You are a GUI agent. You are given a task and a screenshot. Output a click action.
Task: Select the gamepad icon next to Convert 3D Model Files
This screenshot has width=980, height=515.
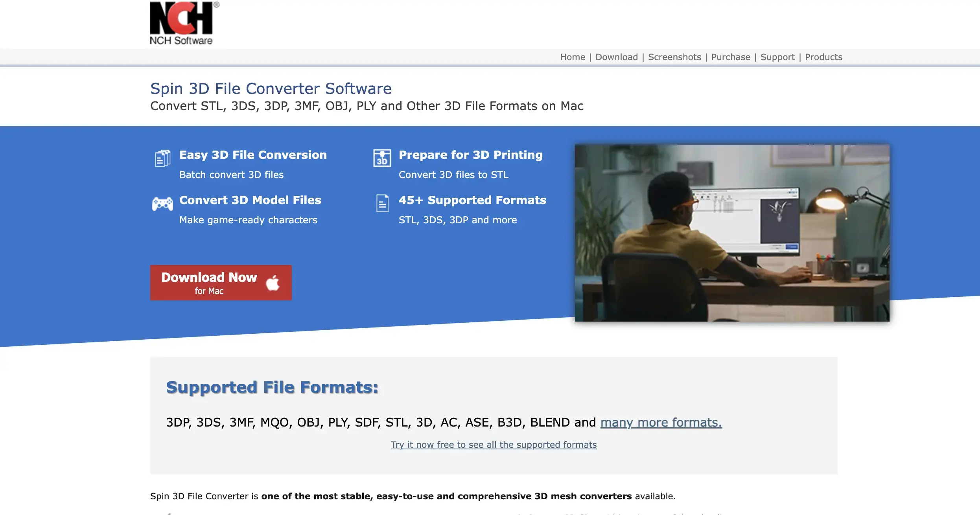click(162, 204)
